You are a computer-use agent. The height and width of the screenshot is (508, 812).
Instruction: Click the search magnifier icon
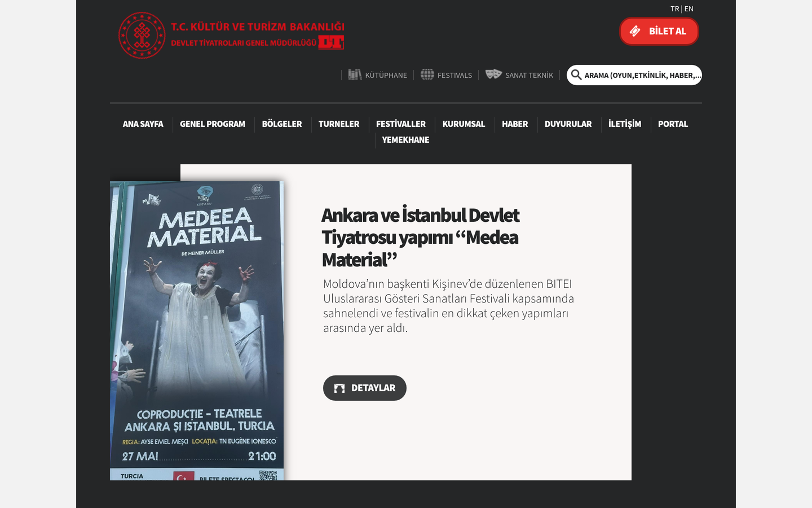coord(576,75)
